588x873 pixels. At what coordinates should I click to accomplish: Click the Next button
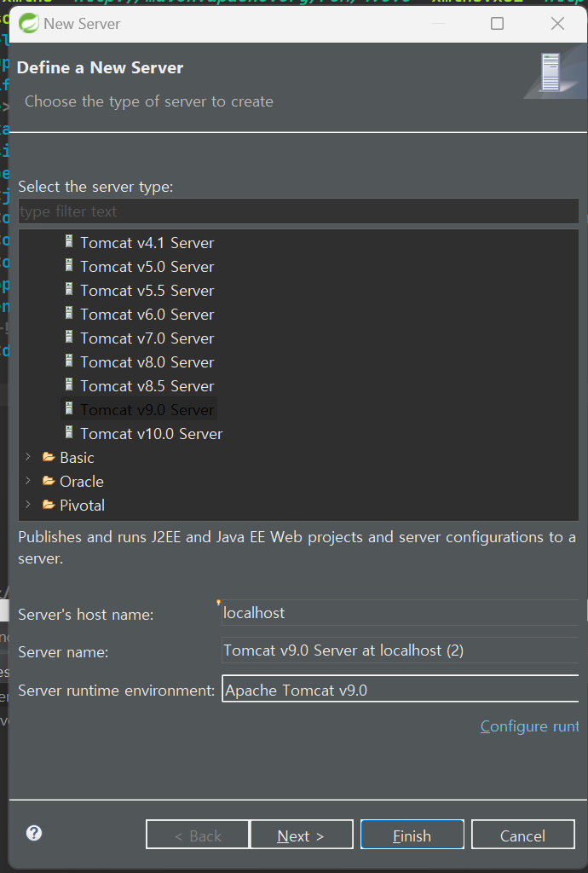[x=302, y=835]
